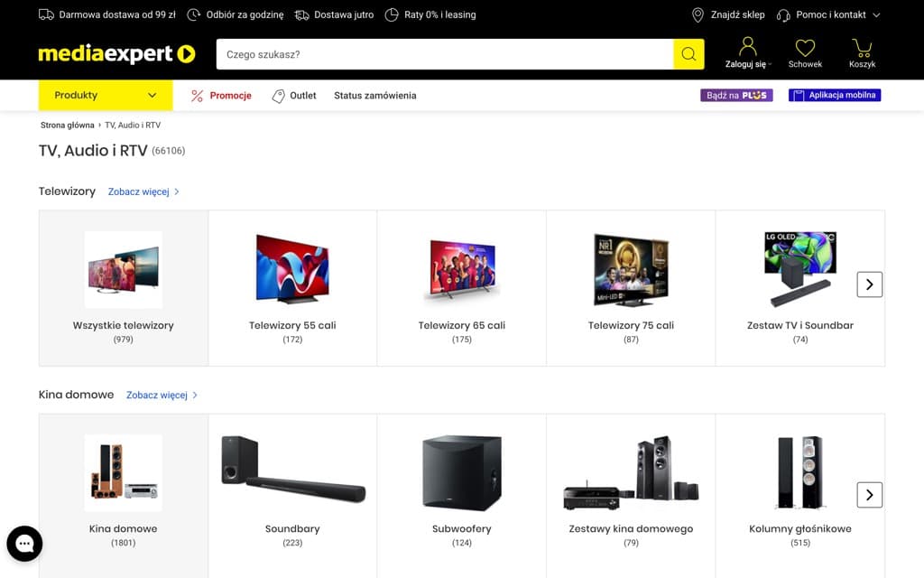924x578 pixels.
Task: Go to Strona główna via breadcrumb
Action: (x=68, y=125)
